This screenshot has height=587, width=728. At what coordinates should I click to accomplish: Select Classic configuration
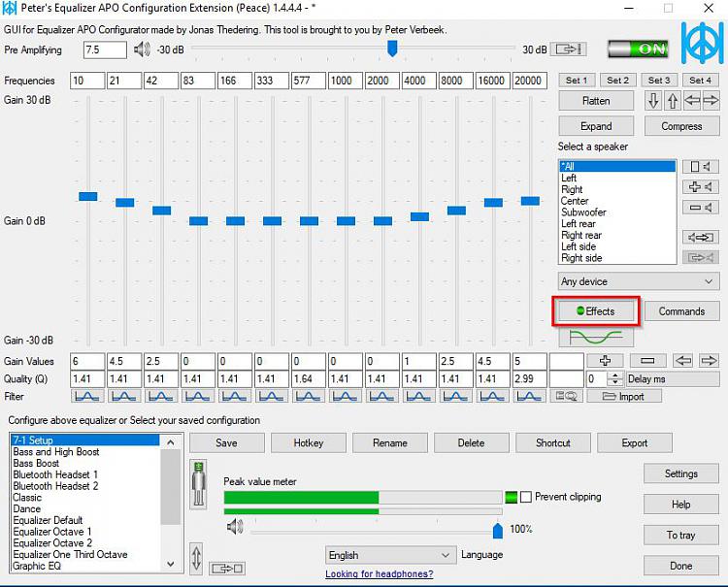point(85,498)
